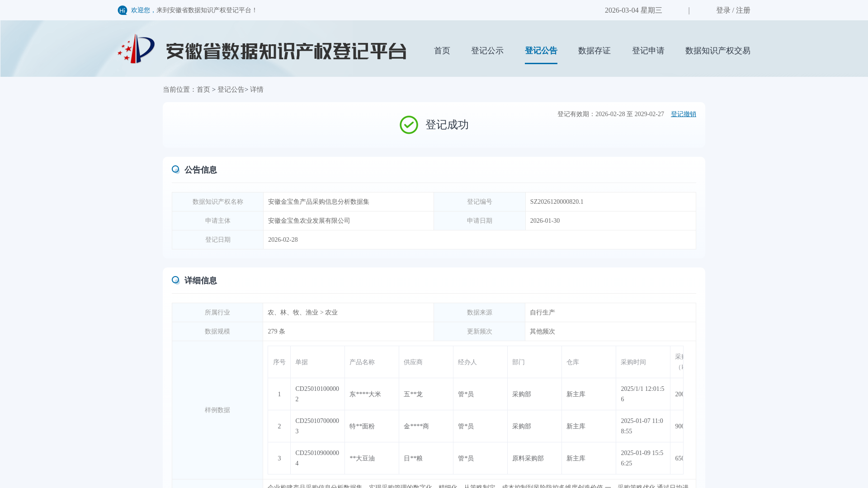Click department cell 原料采购部
This screenshot has height=488, width=868.
tap(528, 459)
